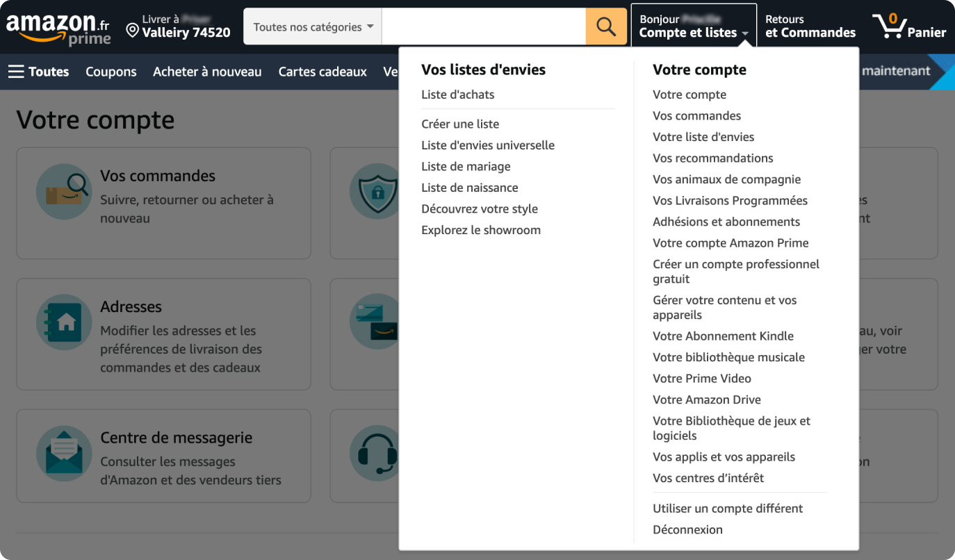Click Explorez le showroom

[481, 230]
